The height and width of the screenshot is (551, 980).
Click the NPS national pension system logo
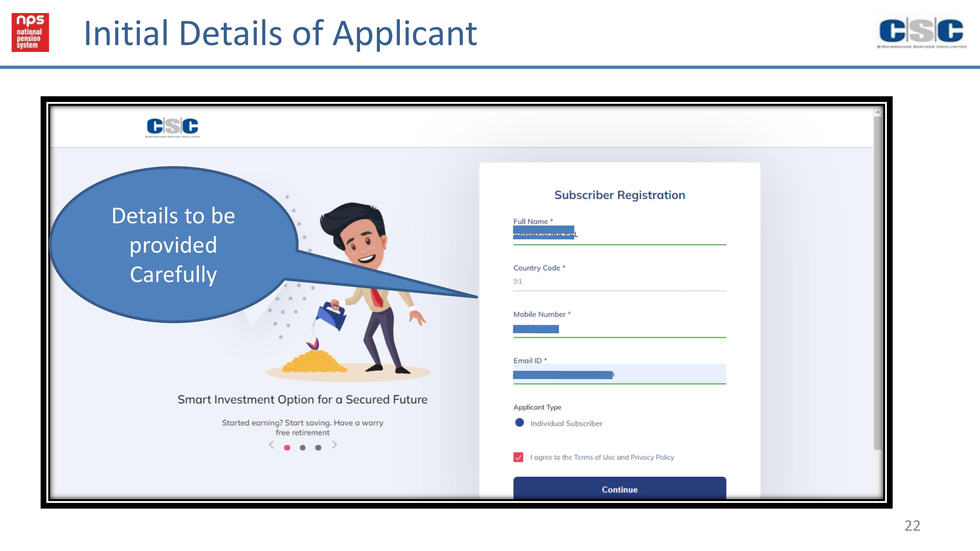pyautogui.click(x=30, y=32)
